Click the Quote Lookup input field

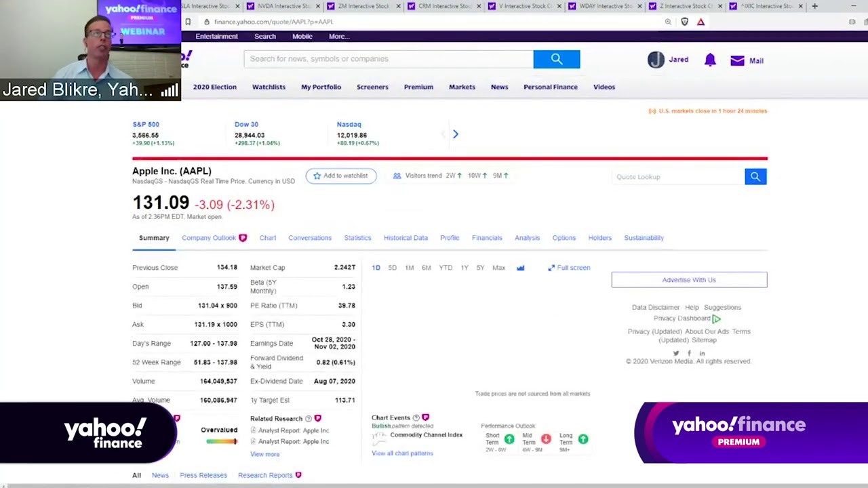click(x=678, y=177)
